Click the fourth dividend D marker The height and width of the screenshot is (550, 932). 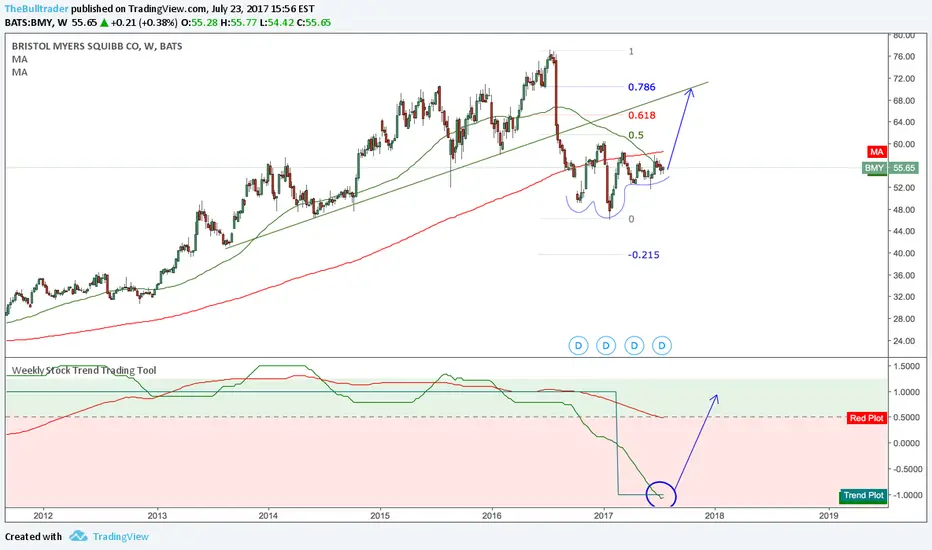pyautogui.click(x=662, y=345)
